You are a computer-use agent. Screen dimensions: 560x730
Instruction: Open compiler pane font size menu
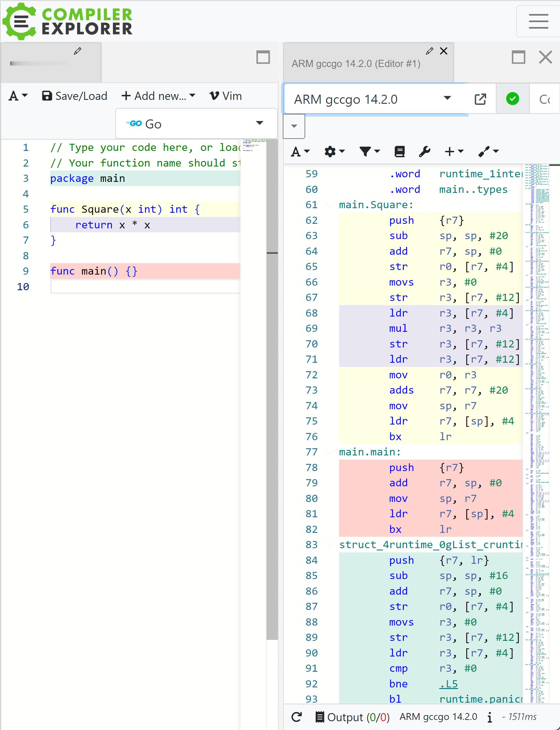pos(300,152)
